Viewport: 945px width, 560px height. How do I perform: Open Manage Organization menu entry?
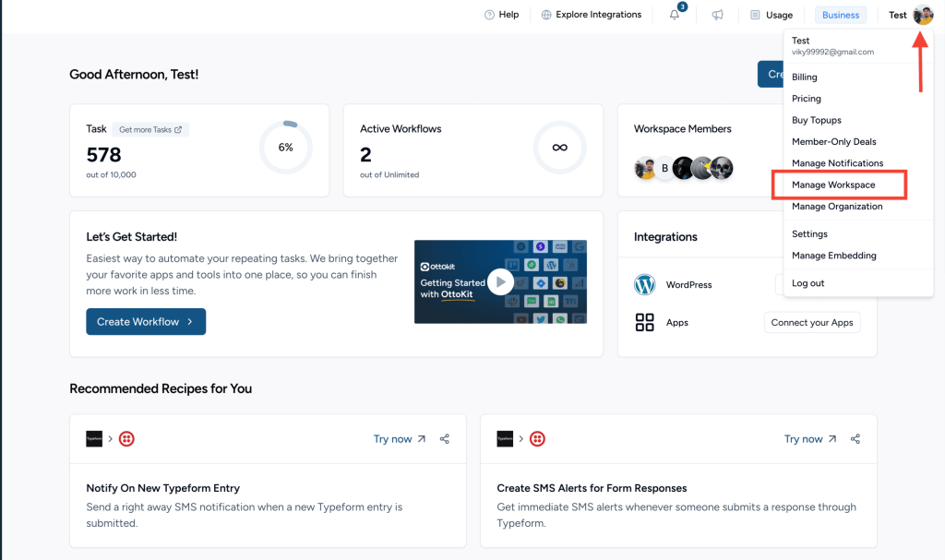coord(837,207)
